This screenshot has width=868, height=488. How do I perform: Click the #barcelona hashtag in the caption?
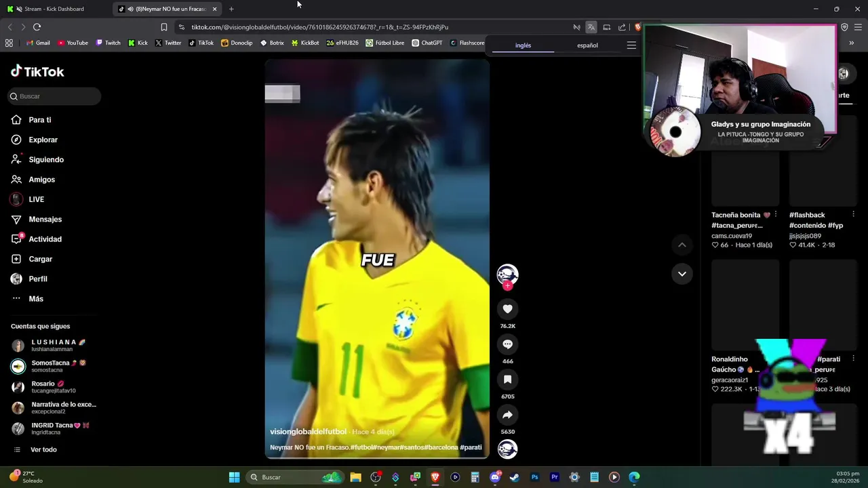(441, 447)
